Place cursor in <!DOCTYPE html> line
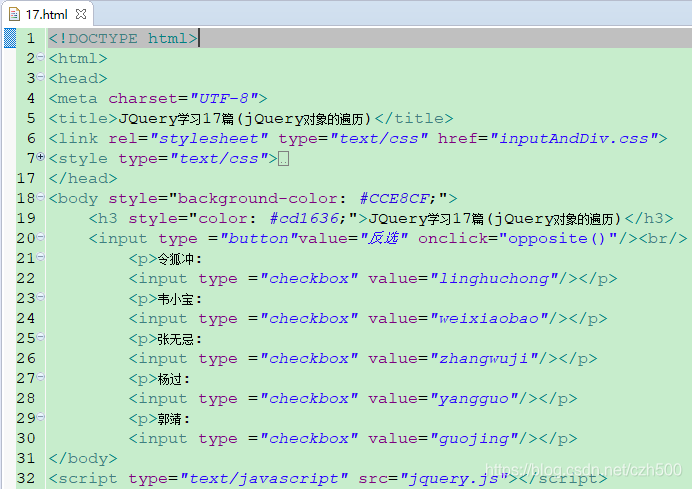Image resolution: width=692 pixels, height=489 pixels. pos(123,38)
